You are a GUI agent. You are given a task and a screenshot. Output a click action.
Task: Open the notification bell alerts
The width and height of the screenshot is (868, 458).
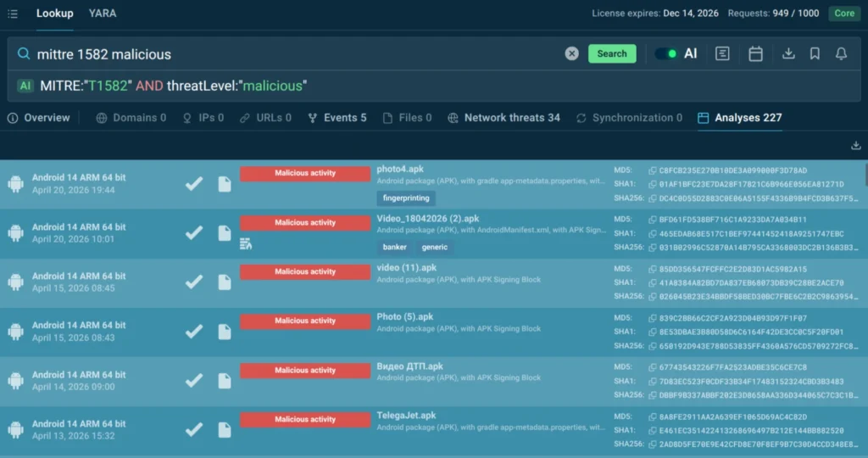841,53
